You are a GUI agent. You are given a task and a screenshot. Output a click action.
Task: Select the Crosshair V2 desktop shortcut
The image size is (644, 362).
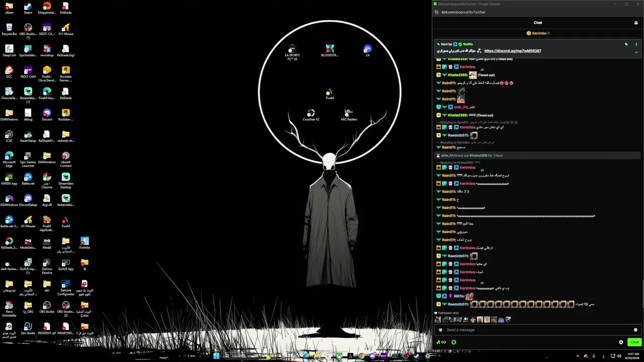(x=311, y=115)
